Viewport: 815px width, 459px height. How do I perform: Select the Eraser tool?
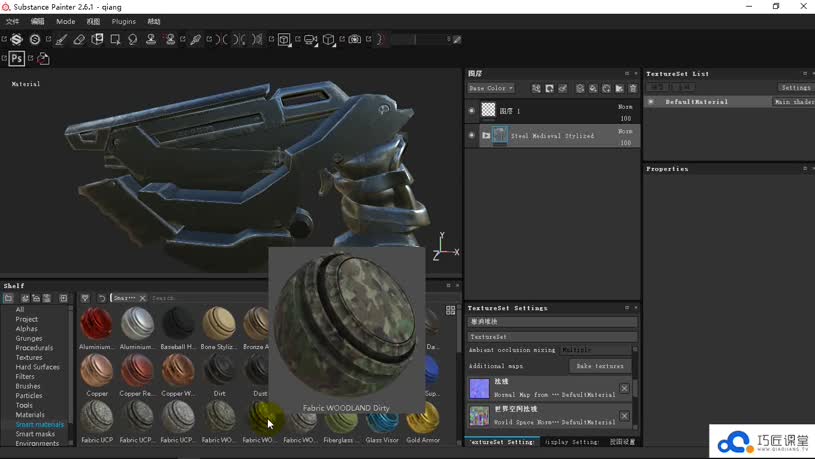click(79, 40)
